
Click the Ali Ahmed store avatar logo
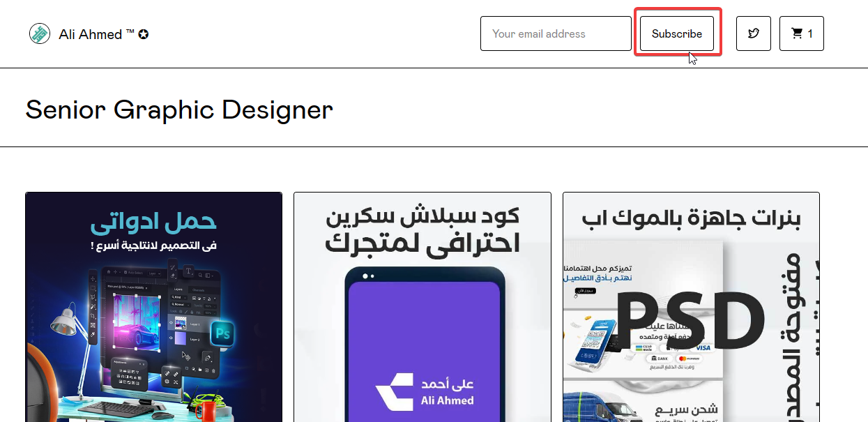tap(40, 33)
